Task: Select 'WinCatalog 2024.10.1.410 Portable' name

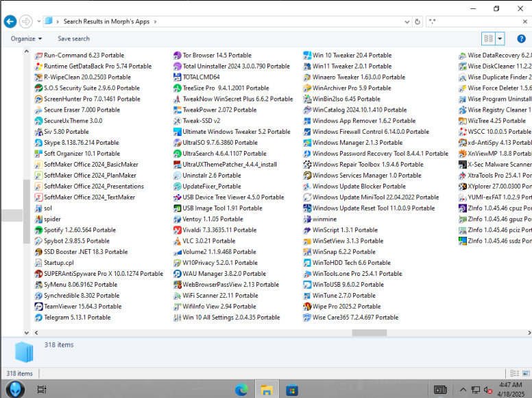Action: click(360, 110)
